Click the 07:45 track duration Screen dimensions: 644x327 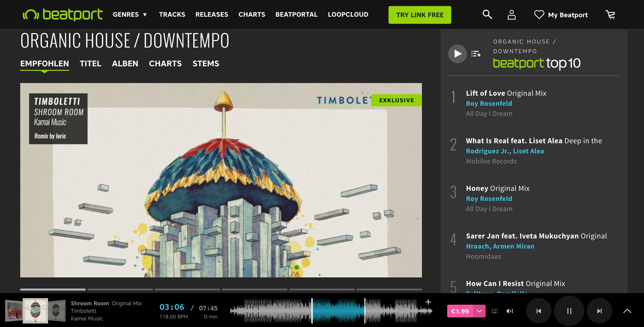(x=208, y=308)
